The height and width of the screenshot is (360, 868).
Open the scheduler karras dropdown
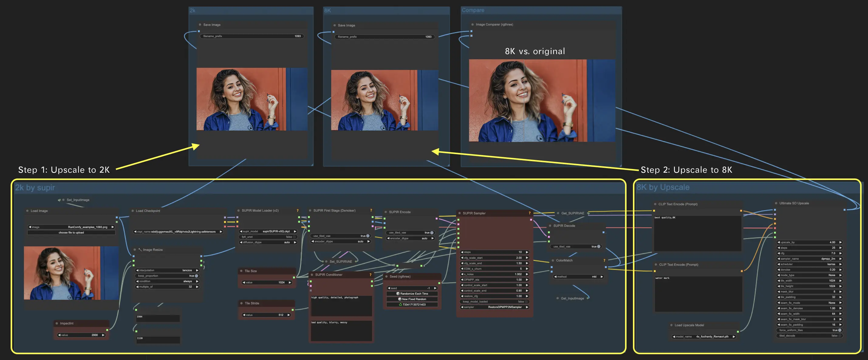[809, 264]
